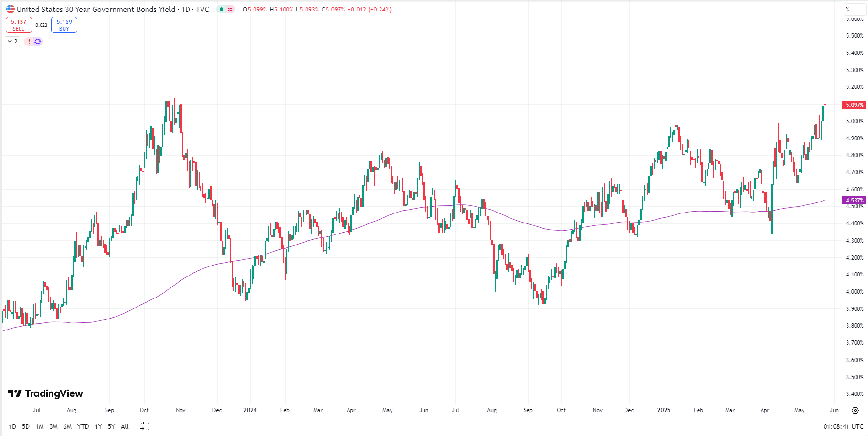This screenshot has width=868, height=436.
Task: Toggle the percent scale mode button
Action: coord(847,9)
